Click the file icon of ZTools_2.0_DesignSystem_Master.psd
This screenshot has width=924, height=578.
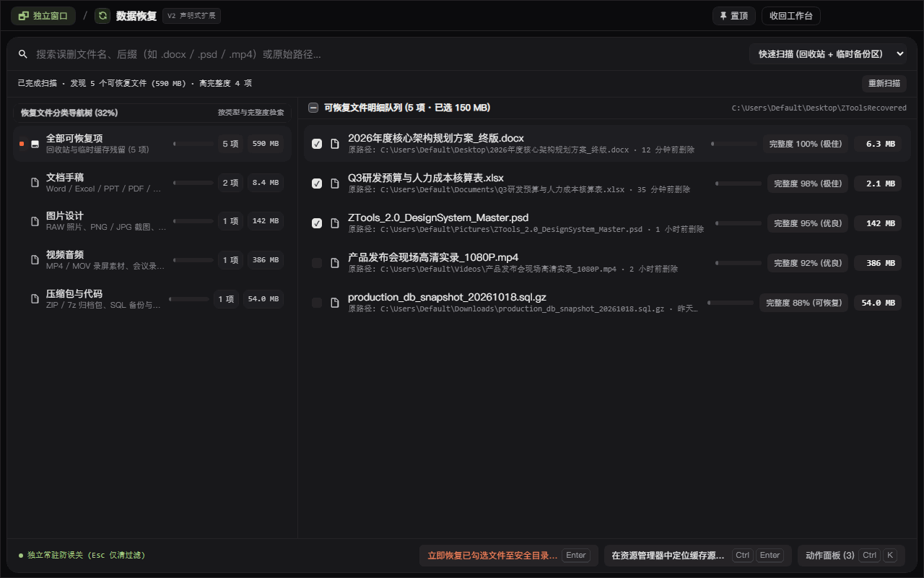[x=335, y=223]
